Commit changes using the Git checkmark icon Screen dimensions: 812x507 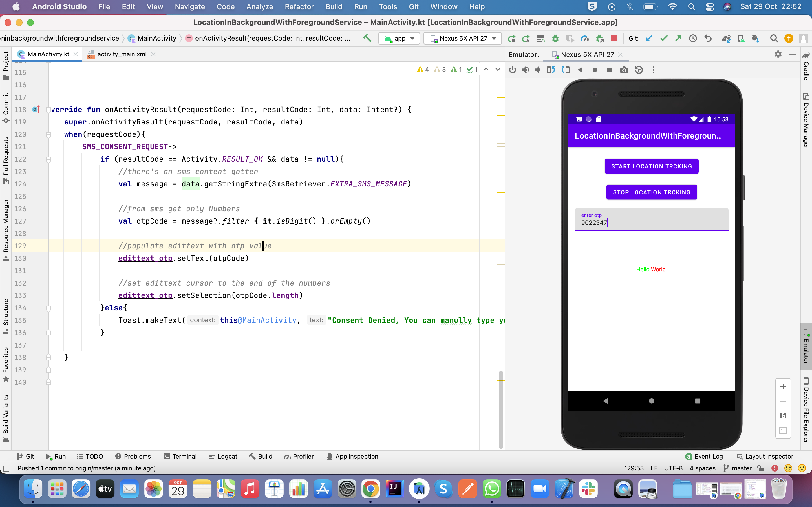pyautogui.click(x=663, y=38)
